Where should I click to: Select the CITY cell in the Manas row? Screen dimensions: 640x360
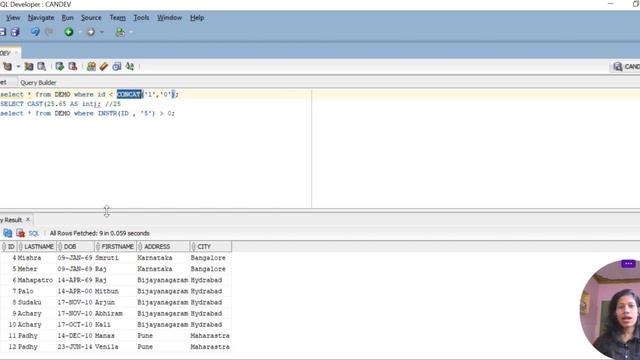pos(210,336)
